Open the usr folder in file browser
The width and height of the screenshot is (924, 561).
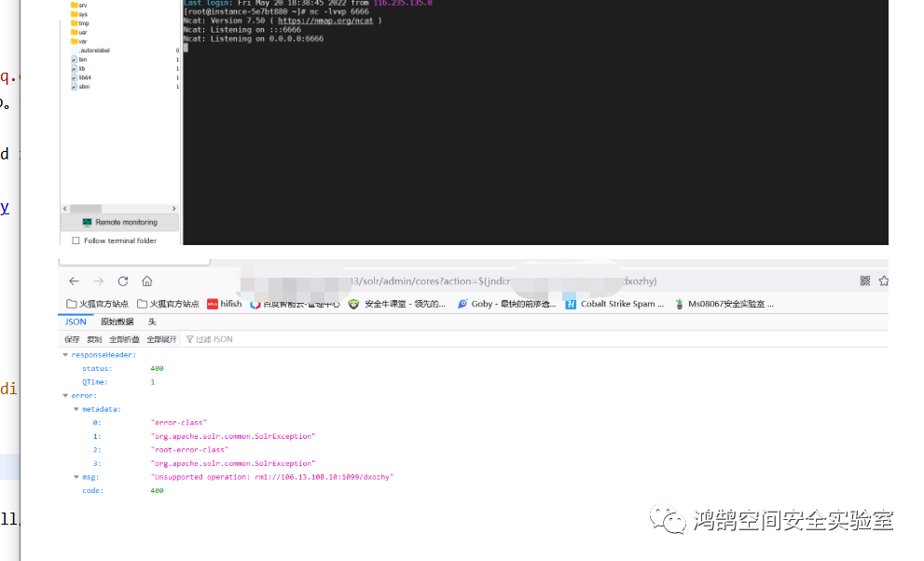(79, 33)
